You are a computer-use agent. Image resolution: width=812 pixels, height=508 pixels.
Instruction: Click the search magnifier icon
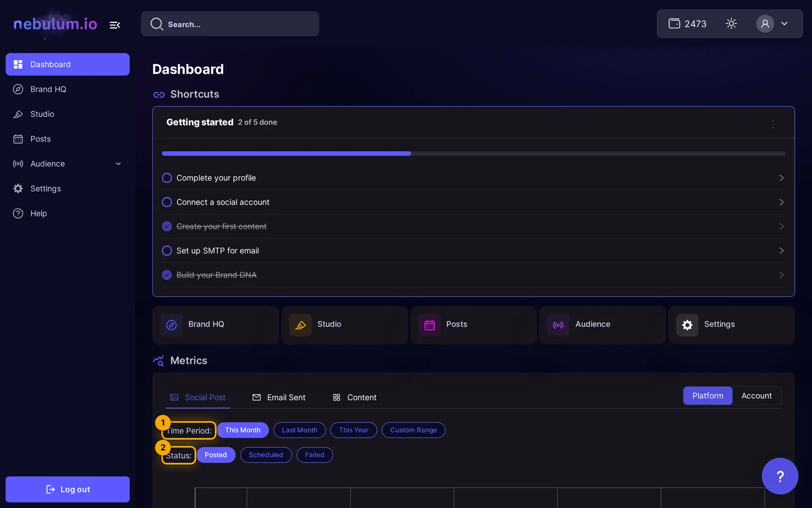pos(157,24)
